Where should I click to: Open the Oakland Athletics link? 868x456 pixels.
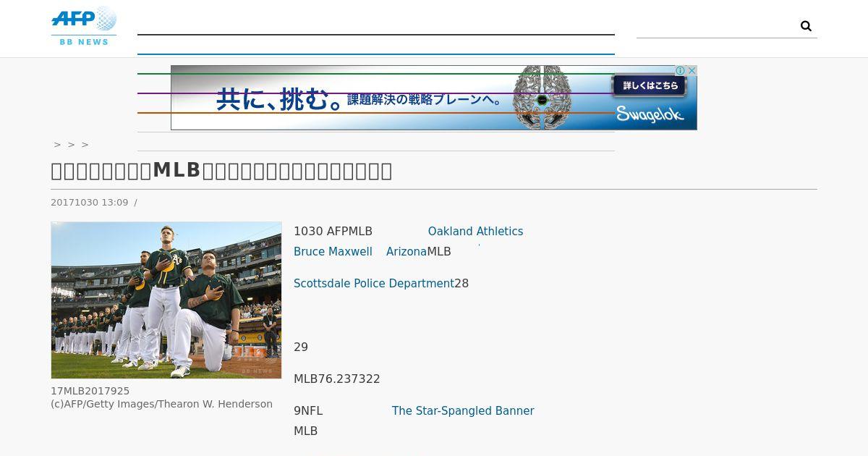(475, 232)
